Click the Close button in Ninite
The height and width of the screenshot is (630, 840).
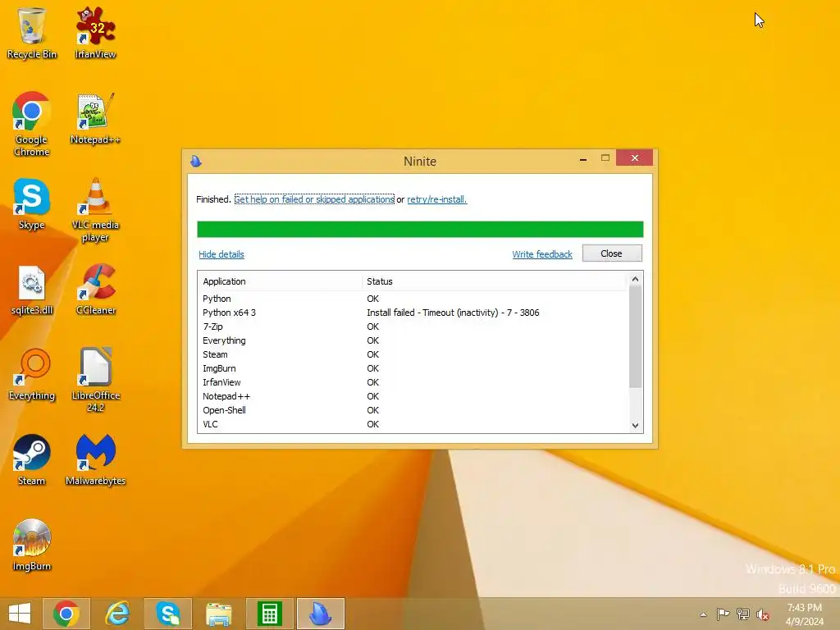tap(612, 253)
